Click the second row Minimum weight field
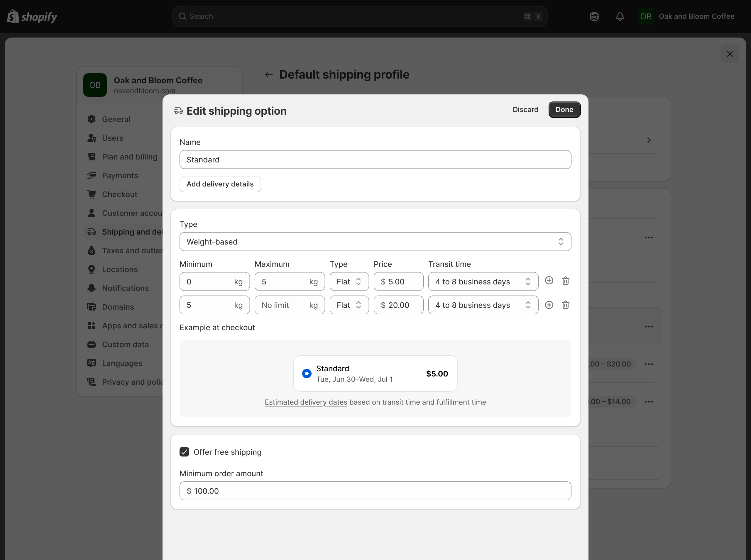The width and height of the screenshot is (751, 560). (214, 305)
